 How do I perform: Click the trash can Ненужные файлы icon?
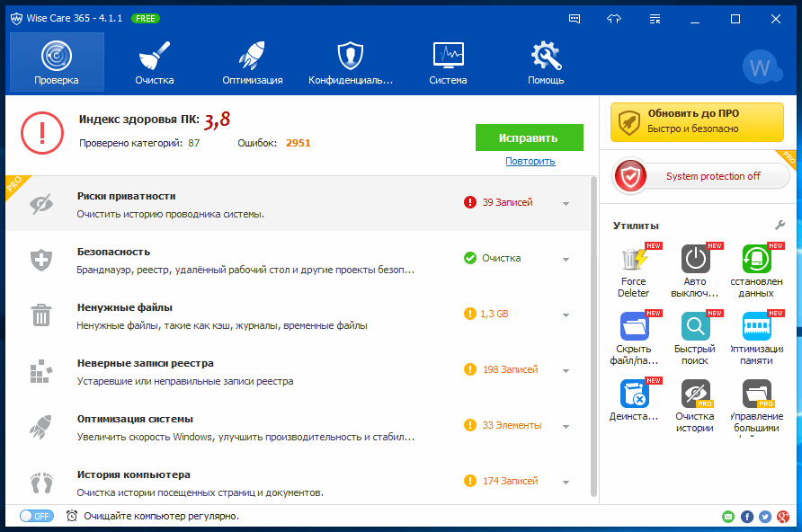(41, 315)
